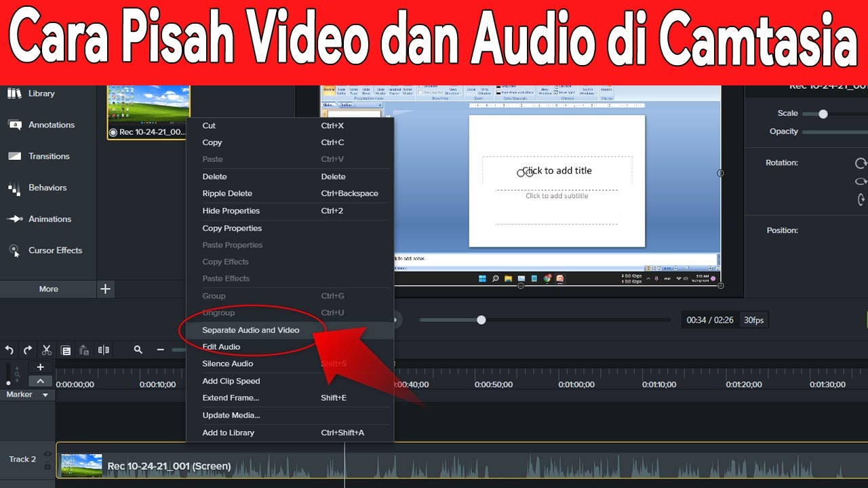Select Copy Properties menu entry
Viewport: 868px width, 488px height.
(290, 228)
